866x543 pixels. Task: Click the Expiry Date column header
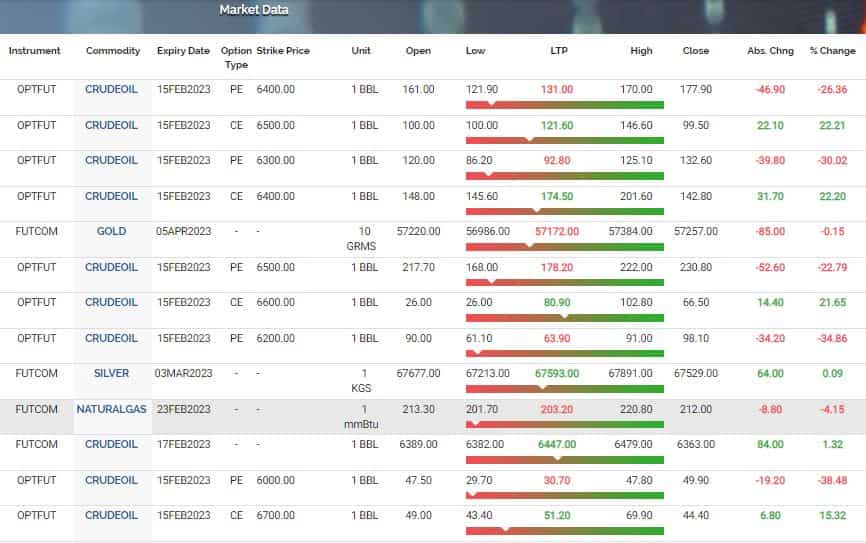click(183, 51)
